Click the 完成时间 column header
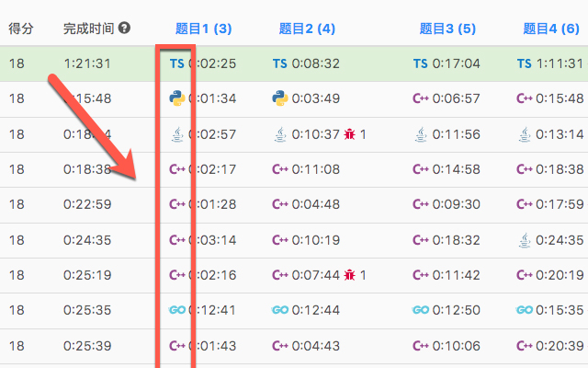This screenshot has height=368, width=588. point(88,29)
